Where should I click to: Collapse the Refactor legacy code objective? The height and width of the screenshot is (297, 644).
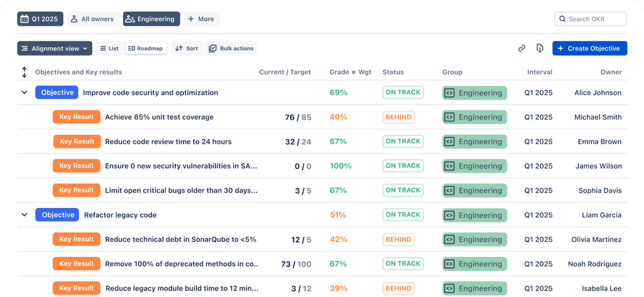(x=24, y=215)
